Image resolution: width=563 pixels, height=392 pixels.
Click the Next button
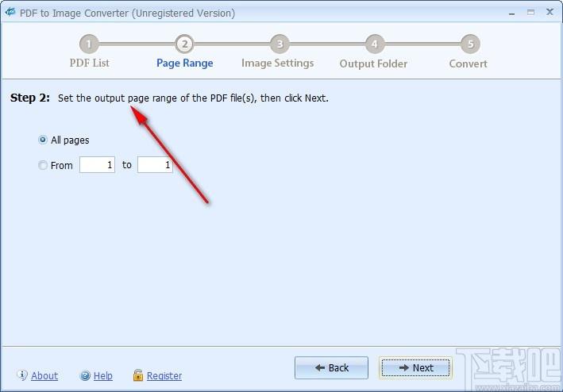coord(415,367)
